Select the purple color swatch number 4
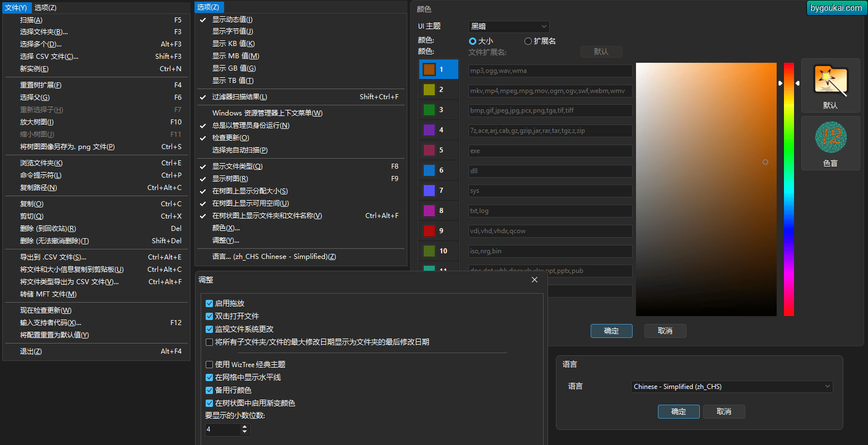The image size is (868, 445). (429, 129)
